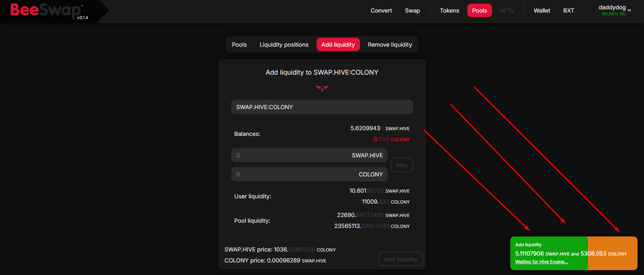The width and height of the screenshot is (644, 275).
Task: Open the NFTs section
Action: point(507,11)
